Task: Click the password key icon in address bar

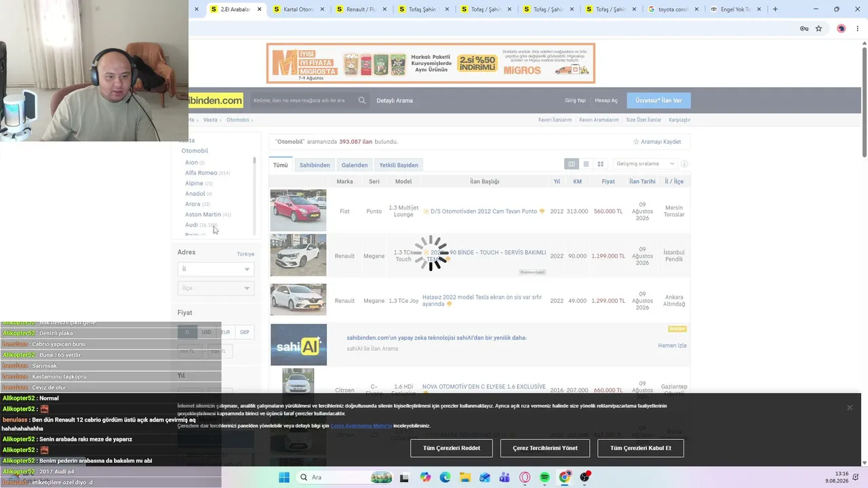Action: (x=804, y=28)
